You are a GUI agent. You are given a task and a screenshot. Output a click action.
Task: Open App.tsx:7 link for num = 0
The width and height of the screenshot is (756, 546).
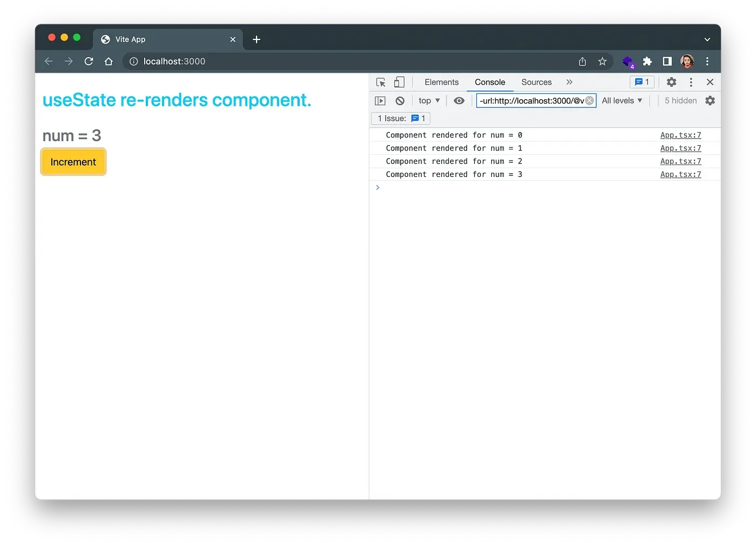pyautogui.click(x=680, y=135)
